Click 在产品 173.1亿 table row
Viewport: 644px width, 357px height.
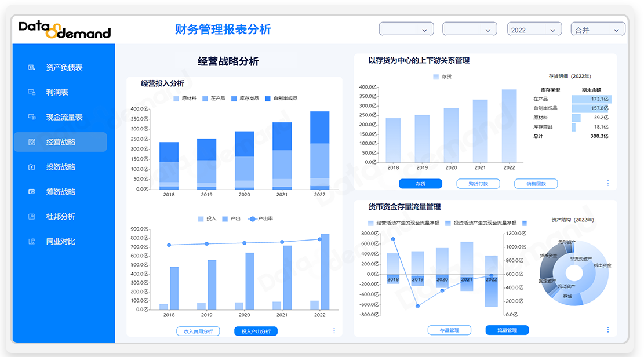click(572, 99)
